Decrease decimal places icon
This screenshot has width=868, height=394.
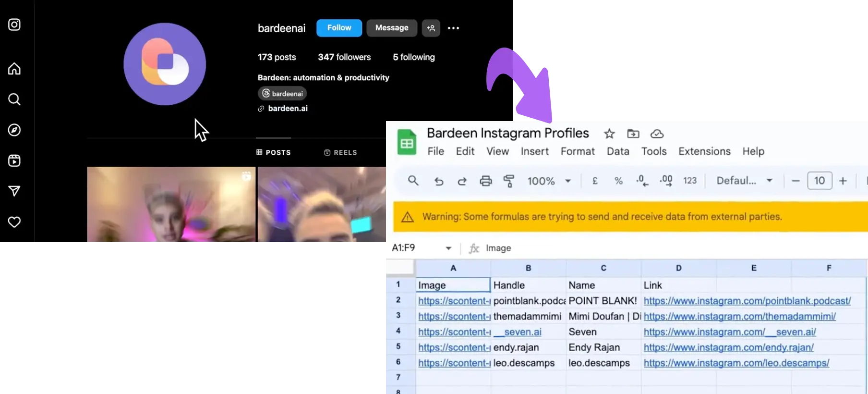642,181
